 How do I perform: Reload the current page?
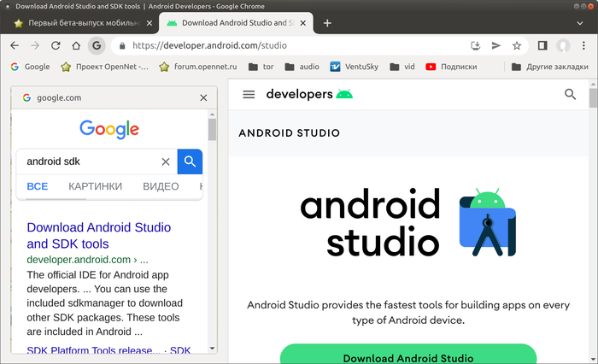click(x=55, y=45)
